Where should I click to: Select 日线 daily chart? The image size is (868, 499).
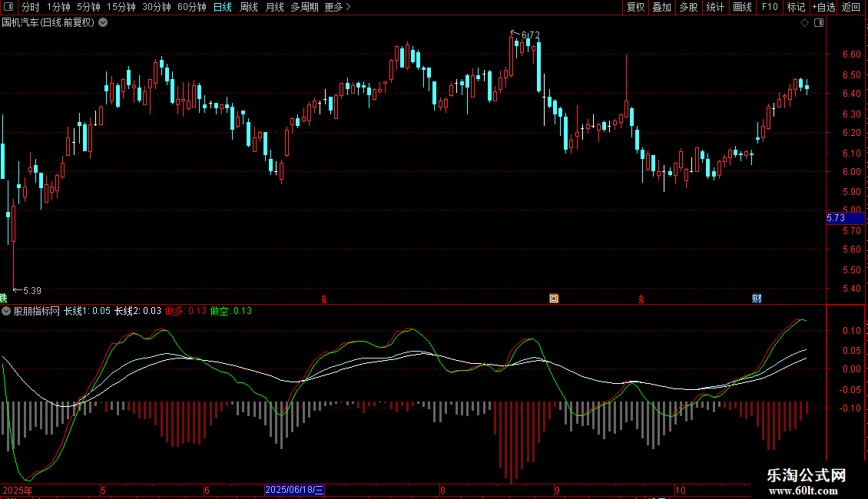223,7
